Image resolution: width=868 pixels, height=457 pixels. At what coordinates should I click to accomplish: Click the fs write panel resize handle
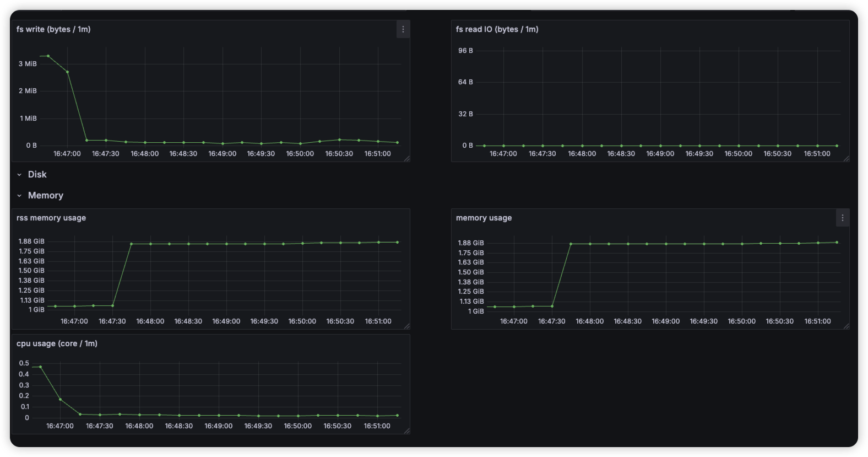406,159
